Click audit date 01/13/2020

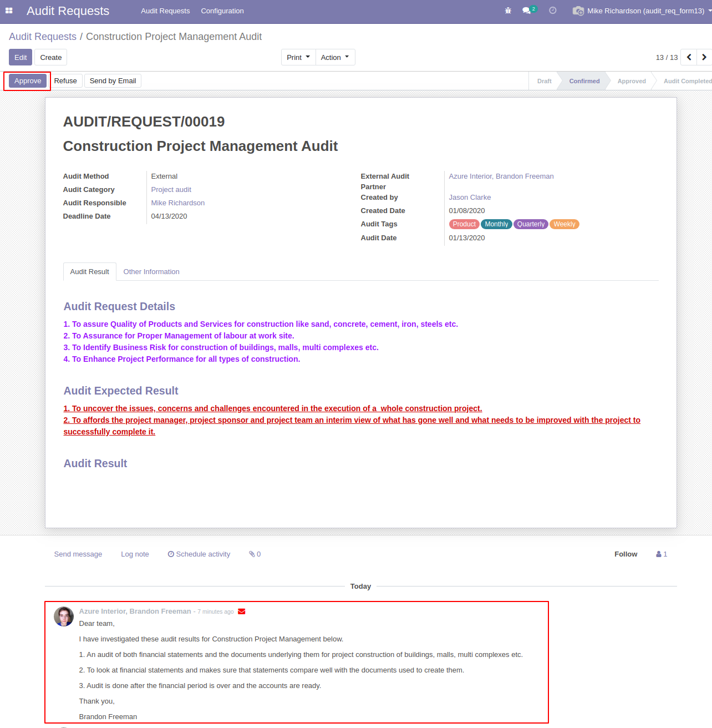pos(467,238)
